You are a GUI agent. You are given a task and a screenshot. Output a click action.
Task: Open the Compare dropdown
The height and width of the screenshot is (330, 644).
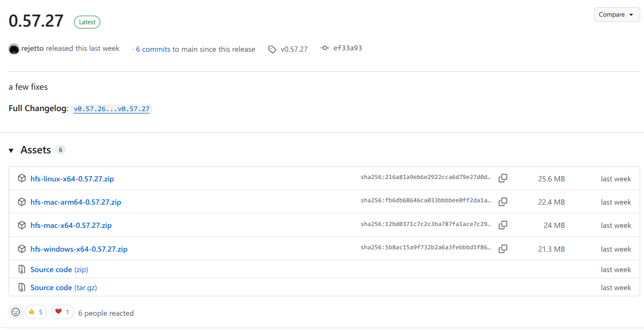click(616, 15)
